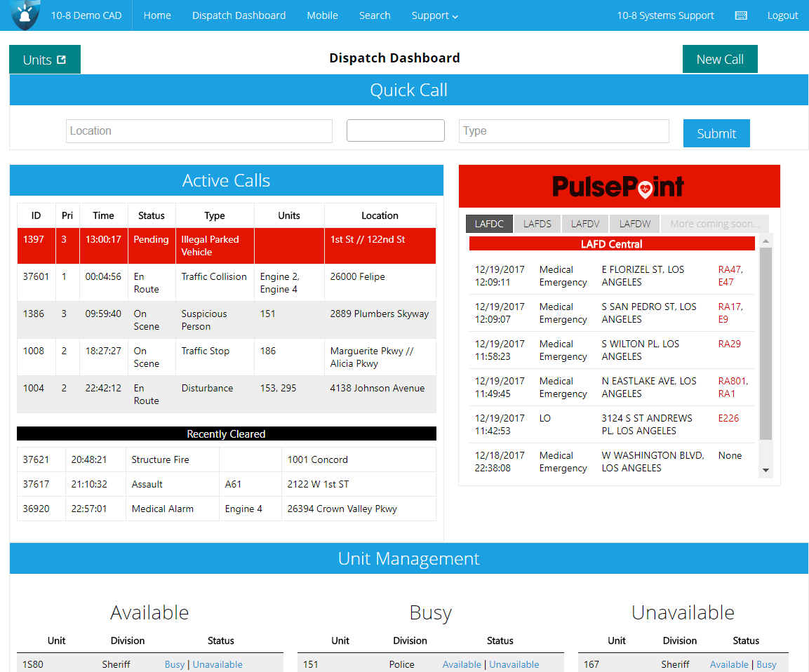
Task: Switch to the LAFDS tab
Action: tap(537, 224)
